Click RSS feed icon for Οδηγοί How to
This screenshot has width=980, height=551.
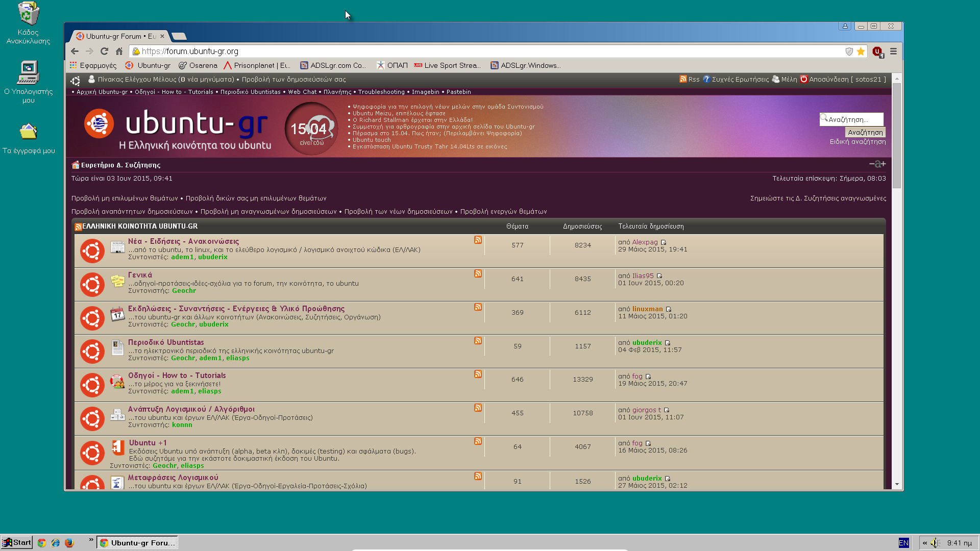pos(478,374)
